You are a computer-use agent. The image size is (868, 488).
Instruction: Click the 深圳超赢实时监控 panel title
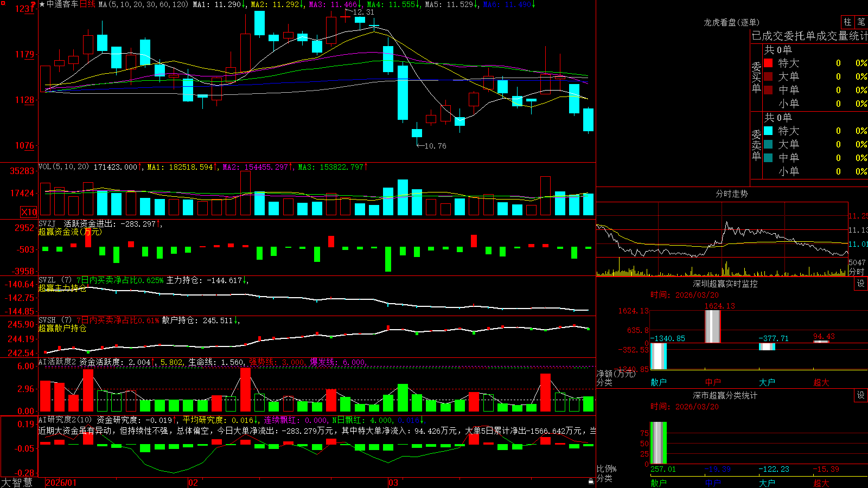[725, 284]
